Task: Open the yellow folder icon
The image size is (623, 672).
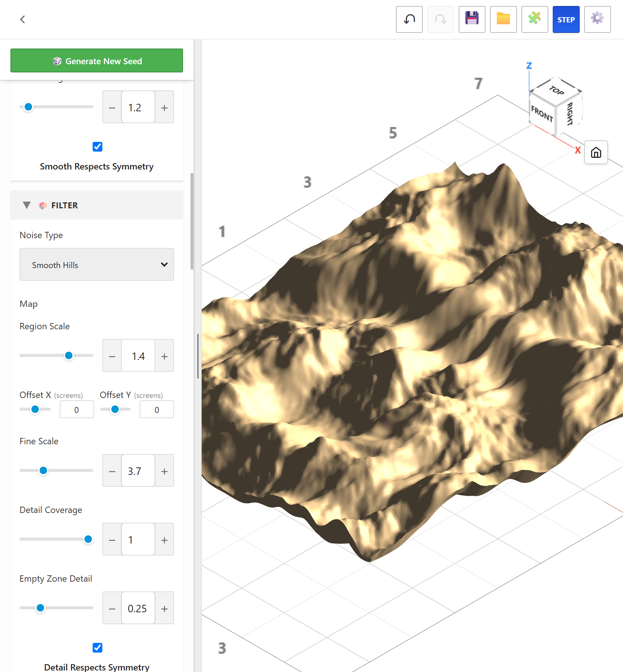Action: pos(503,19)
